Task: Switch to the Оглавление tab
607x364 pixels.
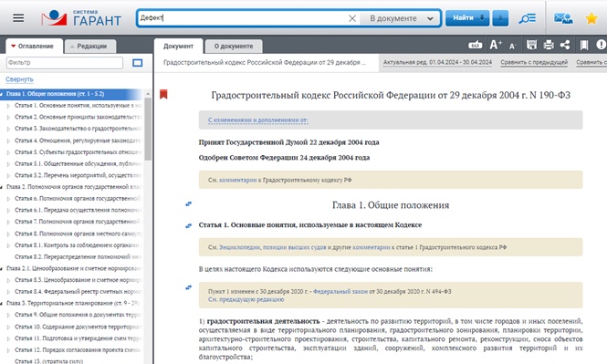Action: tap(34, 46)
